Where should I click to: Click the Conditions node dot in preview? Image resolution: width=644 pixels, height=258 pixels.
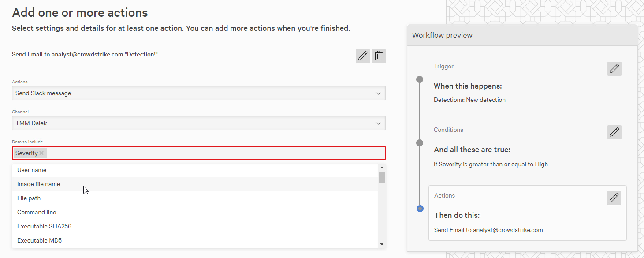(419, 142)
